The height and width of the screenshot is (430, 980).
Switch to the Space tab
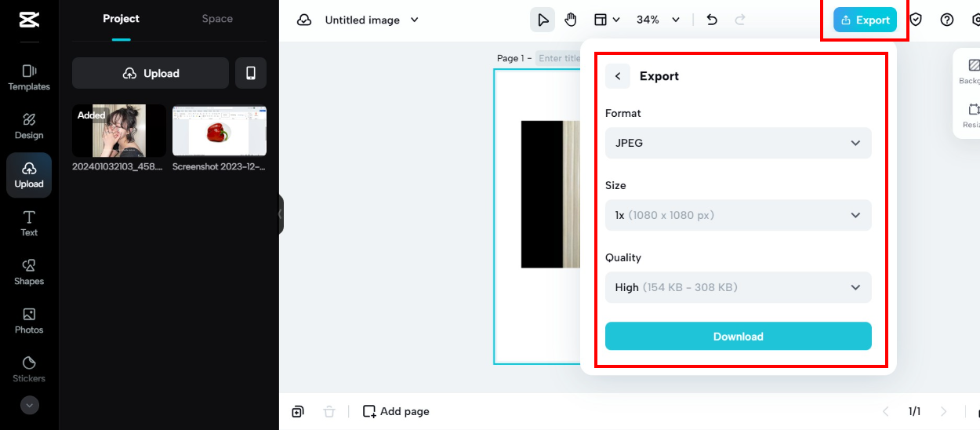217,19
